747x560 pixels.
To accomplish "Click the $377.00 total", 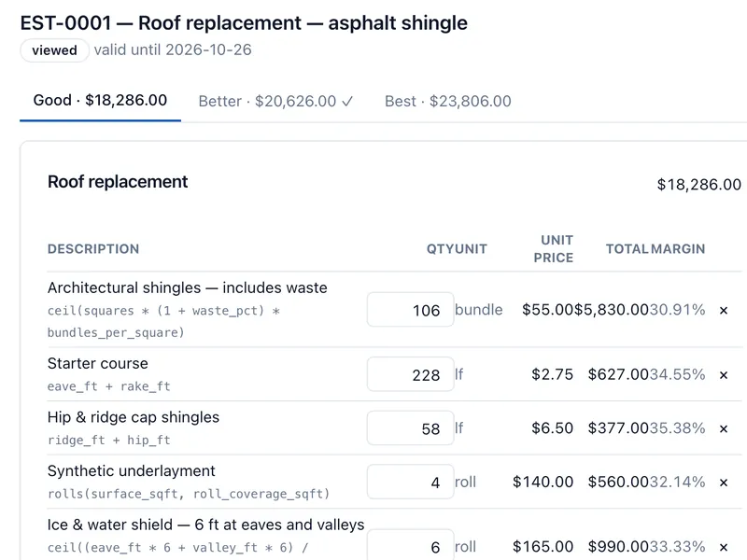I will [618, 428].
